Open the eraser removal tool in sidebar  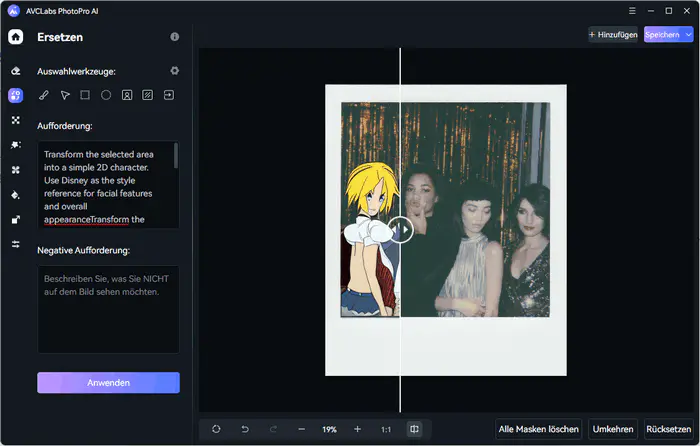[16, 71]
